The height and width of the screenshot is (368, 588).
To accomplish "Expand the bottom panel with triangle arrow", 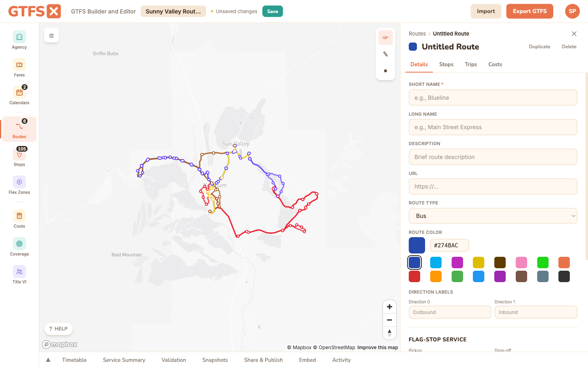I will [48, 360].
